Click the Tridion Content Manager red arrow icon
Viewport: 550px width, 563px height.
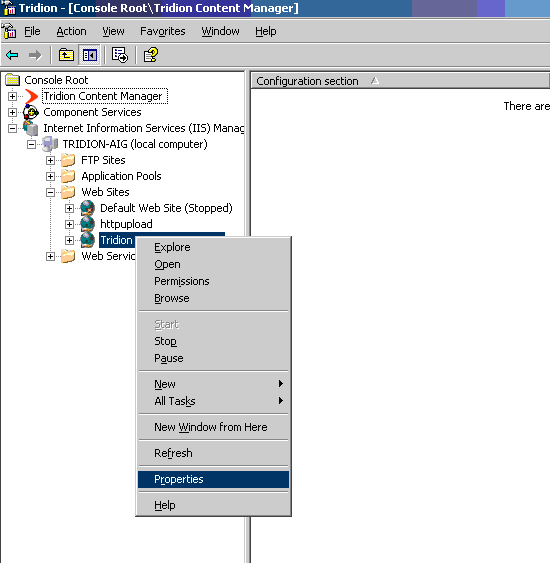coord(32,96)
